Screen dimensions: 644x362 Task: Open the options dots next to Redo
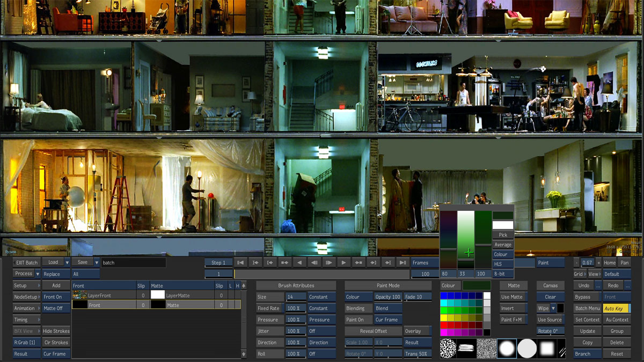628,286
